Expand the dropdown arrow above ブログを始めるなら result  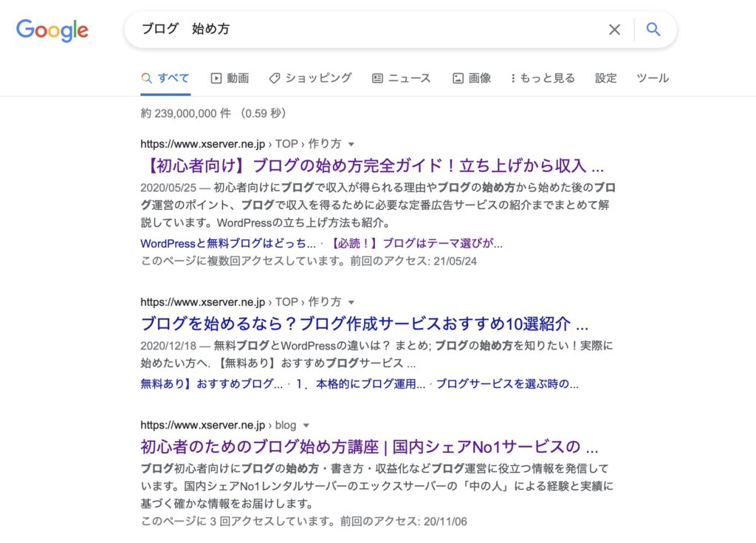pos(351,303)
